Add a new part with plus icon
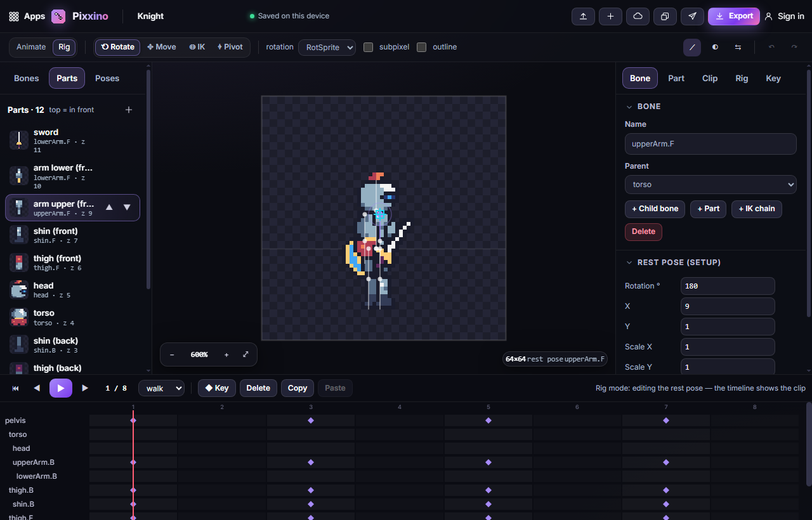Image resolution: width=812 pixels, height=520 pixels. point(129,110)
